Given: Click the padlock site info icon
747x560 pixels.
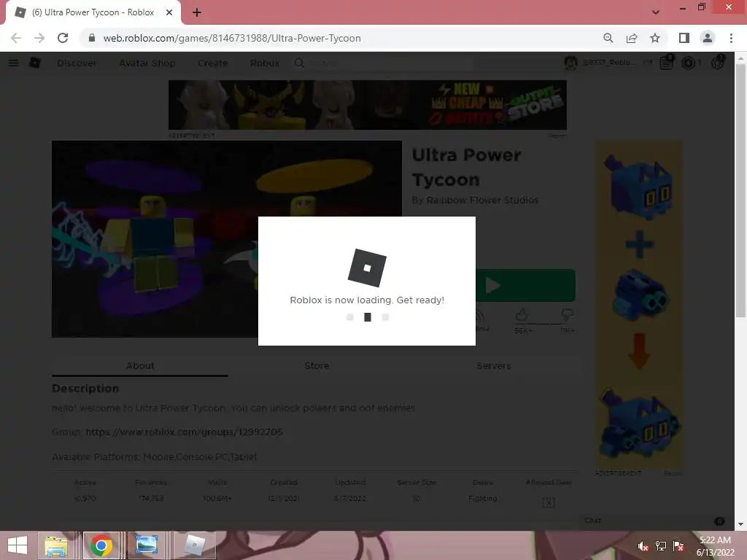Looking at the screenshot, I should [x=92, y=38].
